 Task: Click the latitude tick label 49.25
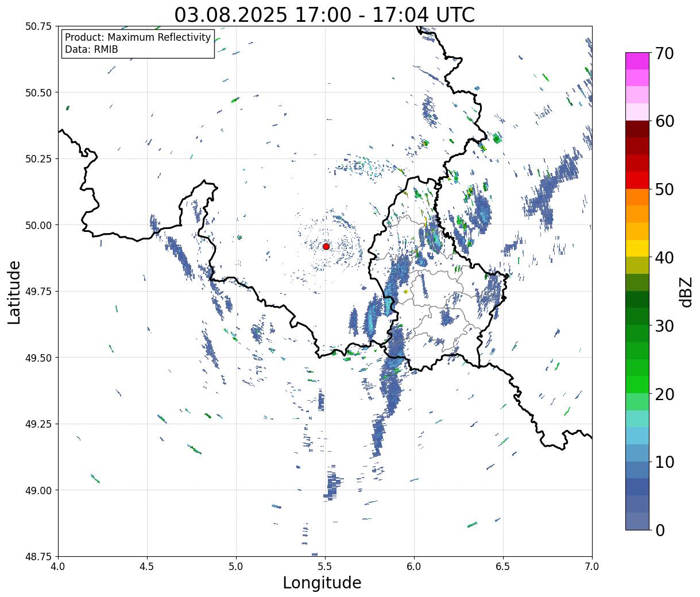(38, 424)
